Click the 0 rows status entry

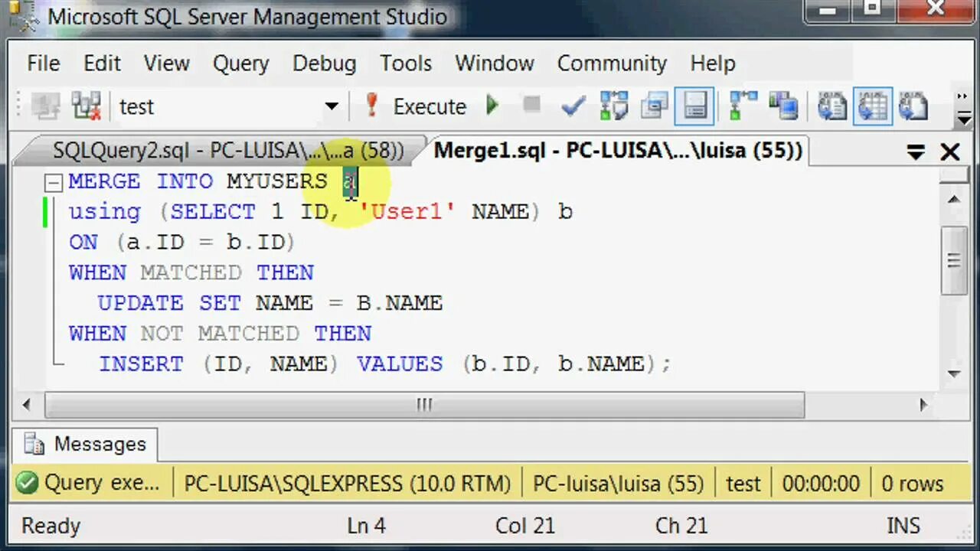point(913,484)
